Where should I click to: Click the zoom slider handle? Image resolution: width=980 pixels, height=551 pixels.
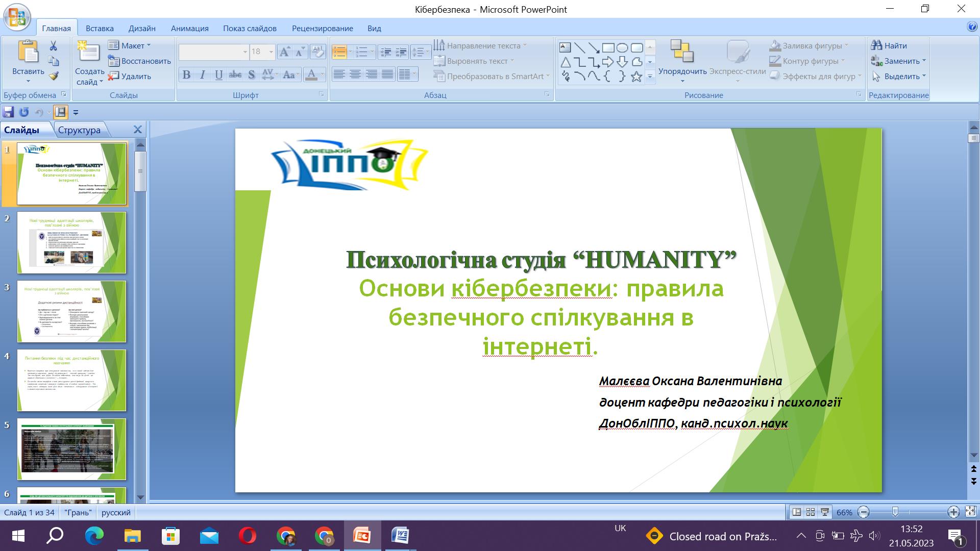click(895, 512)
